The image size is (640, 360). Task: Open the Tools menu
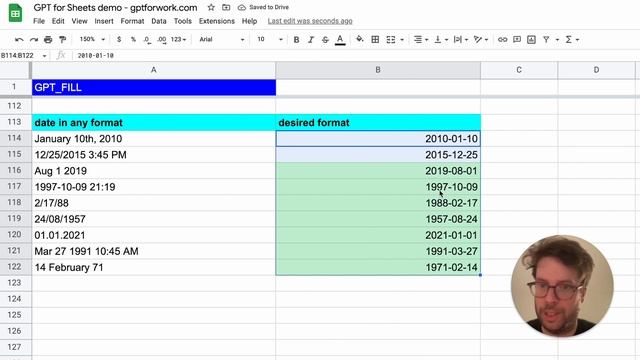tap(182, 21)
